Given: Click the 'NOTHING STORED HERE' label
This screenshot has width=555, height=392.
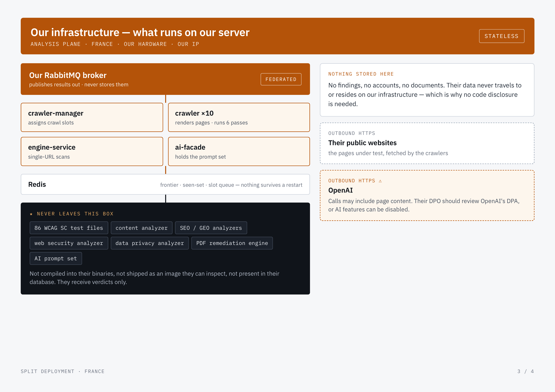Looking at the screenshot, I should [x=361, y=74].
